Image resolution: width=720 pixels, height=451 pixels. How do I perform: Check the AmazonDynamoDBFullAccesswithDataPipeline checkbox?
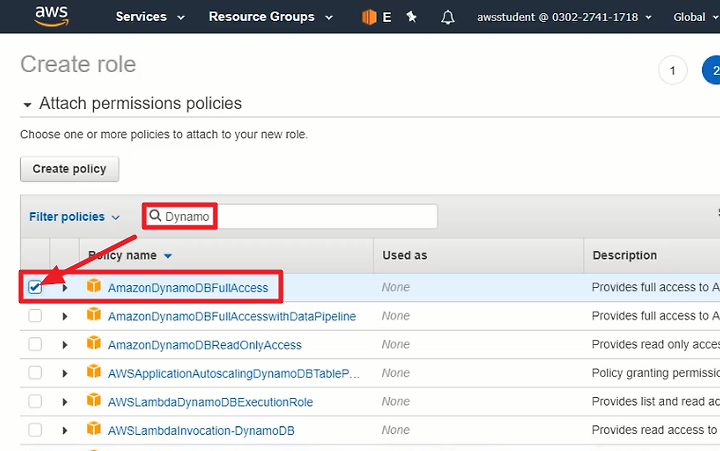pyautogui.click(x=35, y=316)
